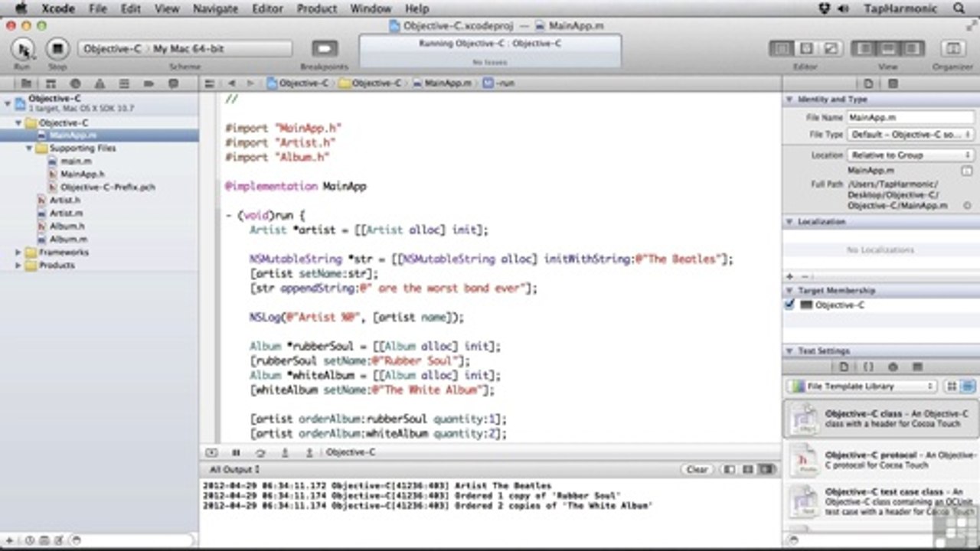980x551 pixels.
Task: Collapse the Objective-C project root
Action: [x=7, y=103]
